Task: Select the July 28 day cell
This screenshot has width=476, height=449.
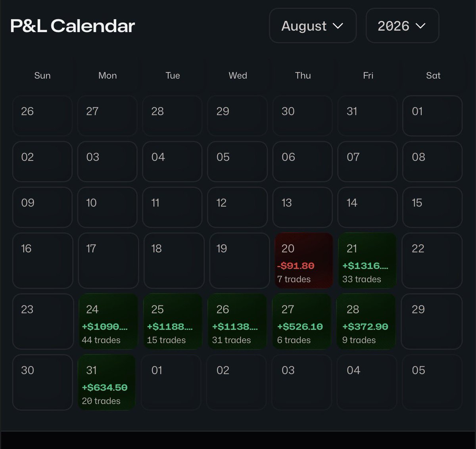Action: 173,116
